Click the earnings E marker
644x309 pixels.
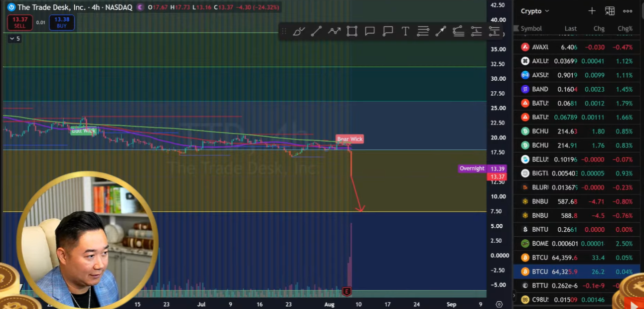(x=347, y=291)
